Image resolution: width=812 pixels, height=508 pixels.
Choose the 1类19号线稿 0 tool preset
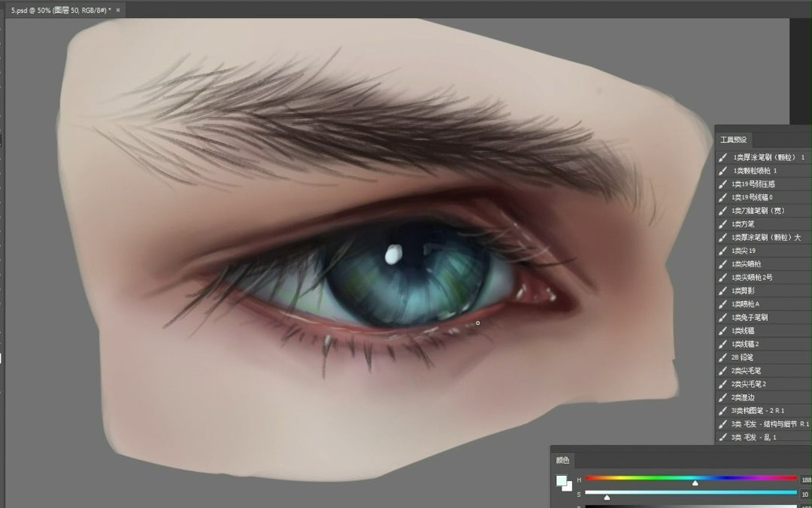coord(764,197)
